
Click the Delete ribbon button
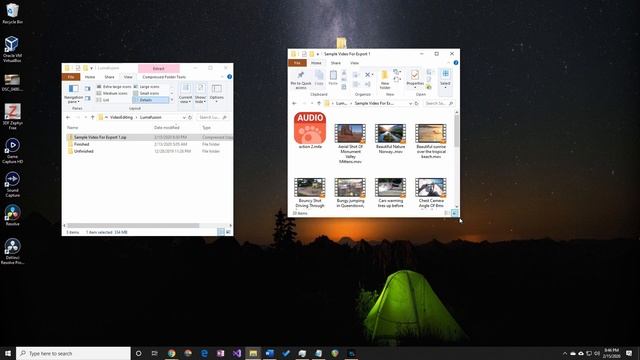click(x=369, y=75)
